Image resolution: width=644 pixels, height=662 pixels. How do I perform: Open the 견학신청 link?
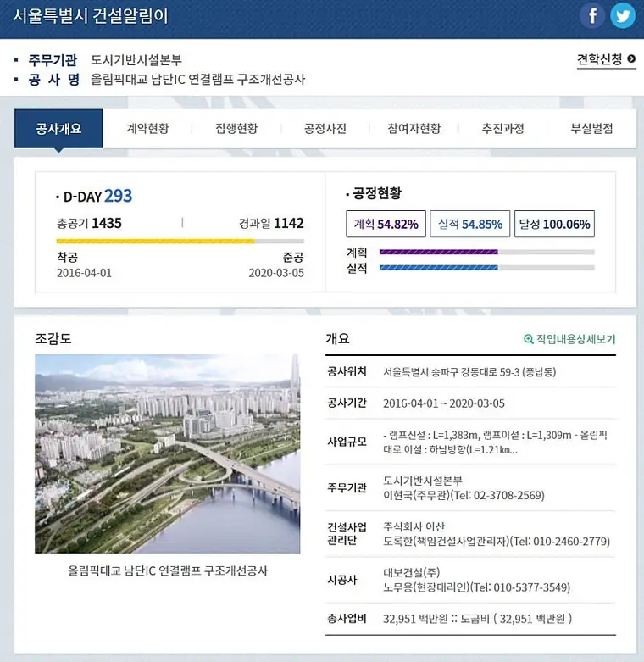[x=606, y=59]
